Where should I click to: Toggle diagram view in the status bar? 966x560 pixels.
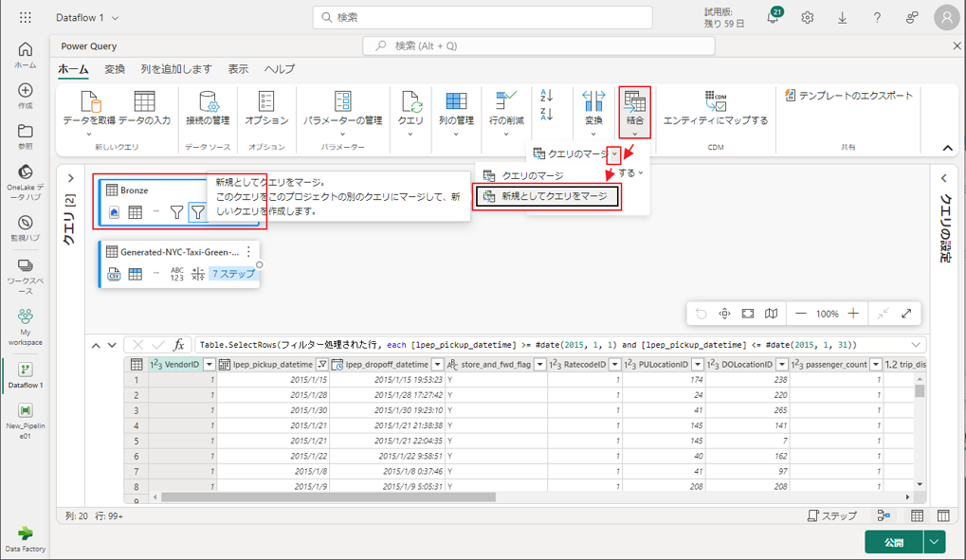pyautogui.click(x=884, y=515)
